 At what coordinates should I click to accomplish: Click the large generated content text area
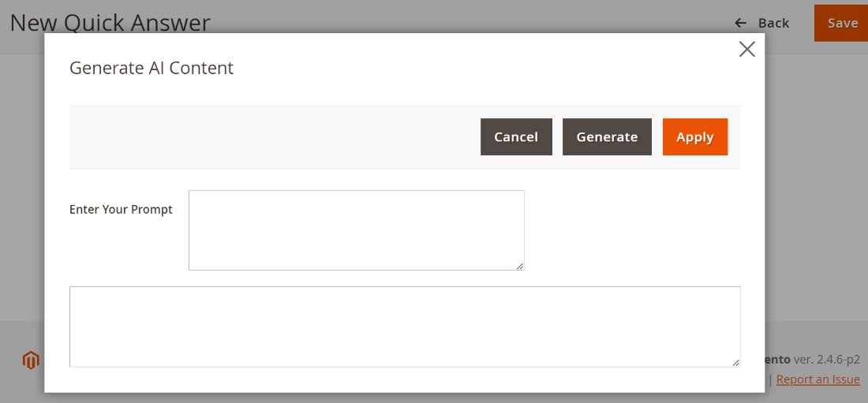coord(404,327)
